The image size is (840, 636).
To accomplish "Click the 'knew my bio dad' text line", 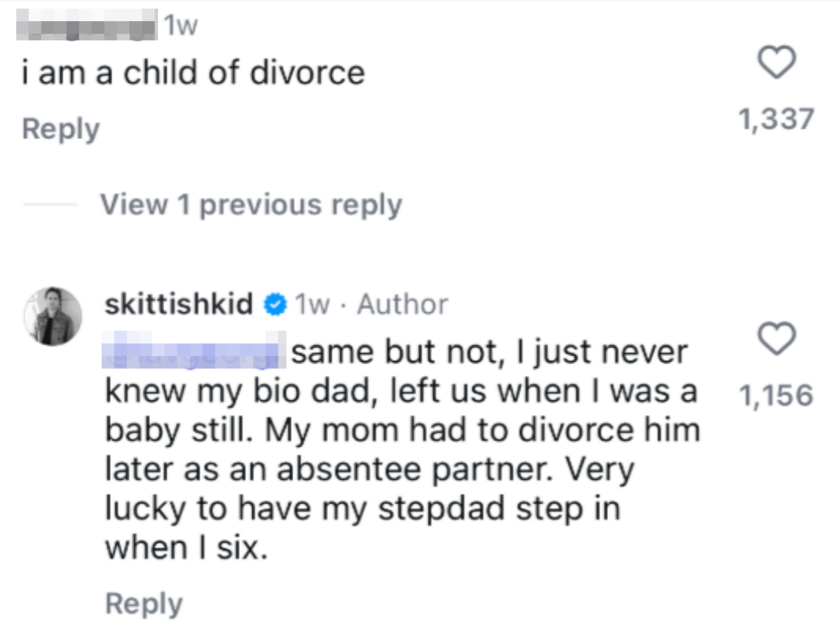I will point(401,391).
